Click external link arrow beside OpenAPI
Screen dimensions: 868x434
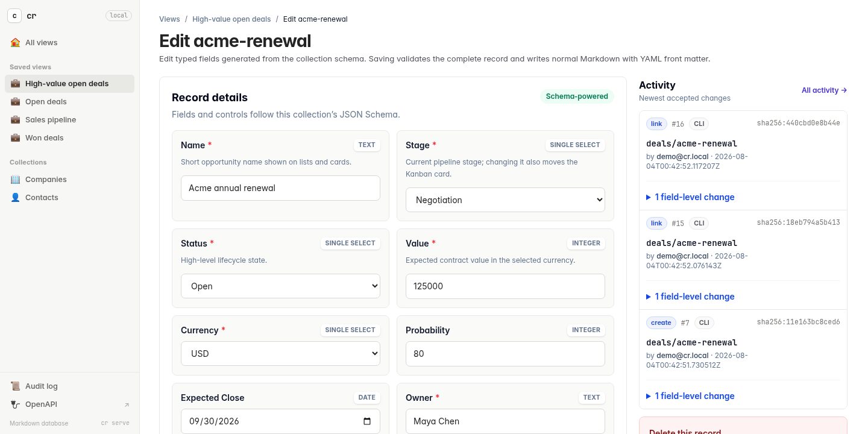click(127, 404)
